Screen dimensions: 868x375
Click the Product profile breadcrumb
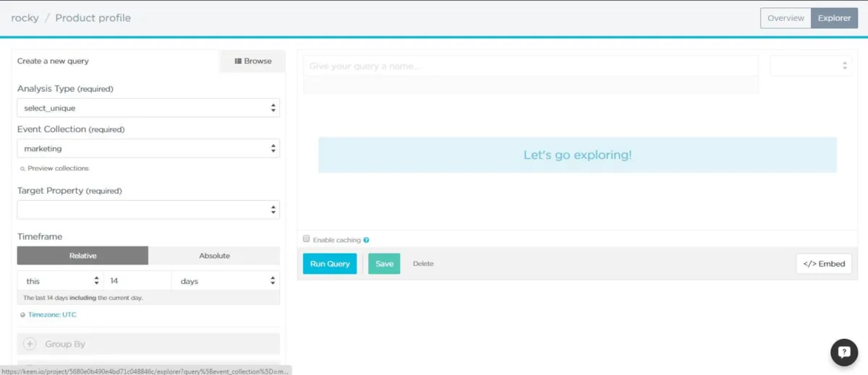tap(93, 18)
